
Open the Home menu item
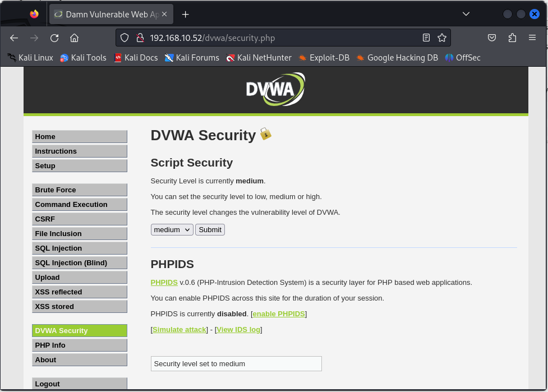80,137
